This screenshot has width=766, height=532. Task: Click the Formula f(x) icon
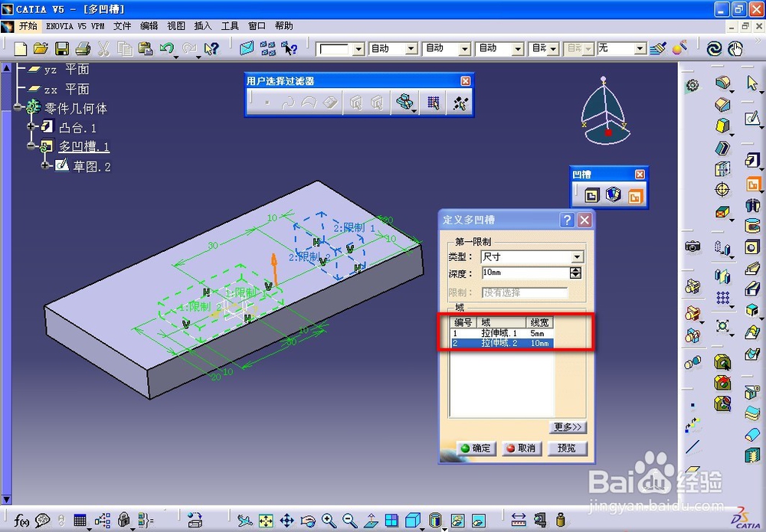[x=21, y=521]
